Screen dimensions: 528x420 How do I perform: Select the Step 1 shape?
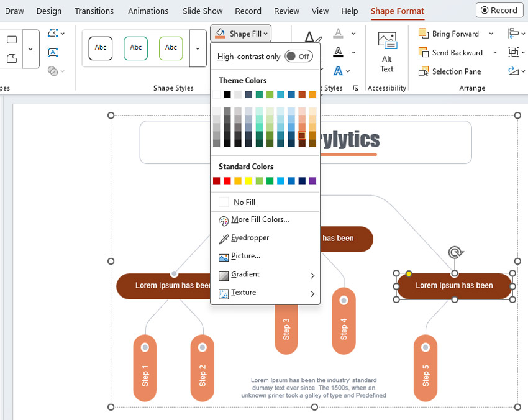pyautogui.click(x=145, y=368)
